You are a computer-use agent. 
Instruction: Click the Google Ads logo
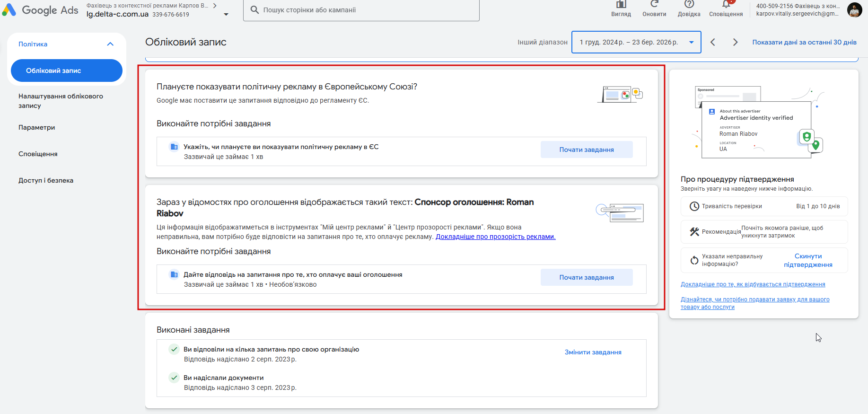tap(40, 10)
